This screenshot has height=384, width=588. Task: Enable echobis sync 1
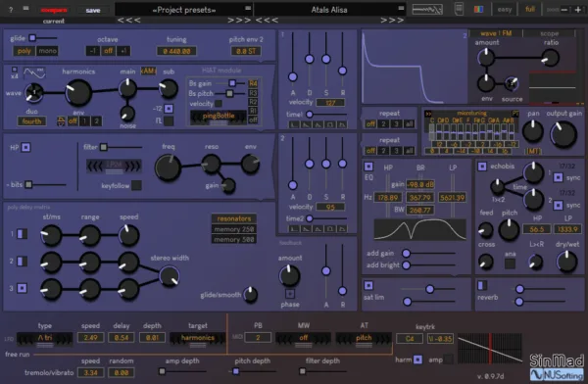click(558, 177)
